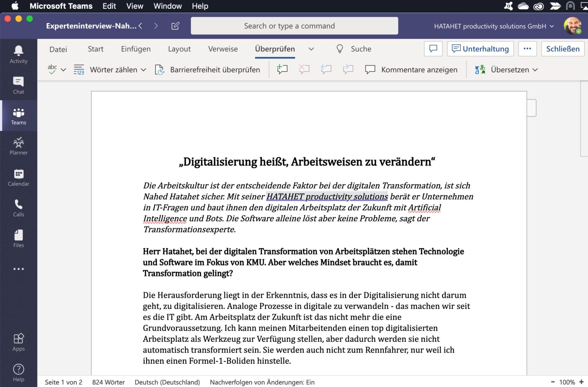
Task: Open Help at sidebar bottom
Action: [x=18, y=373]
